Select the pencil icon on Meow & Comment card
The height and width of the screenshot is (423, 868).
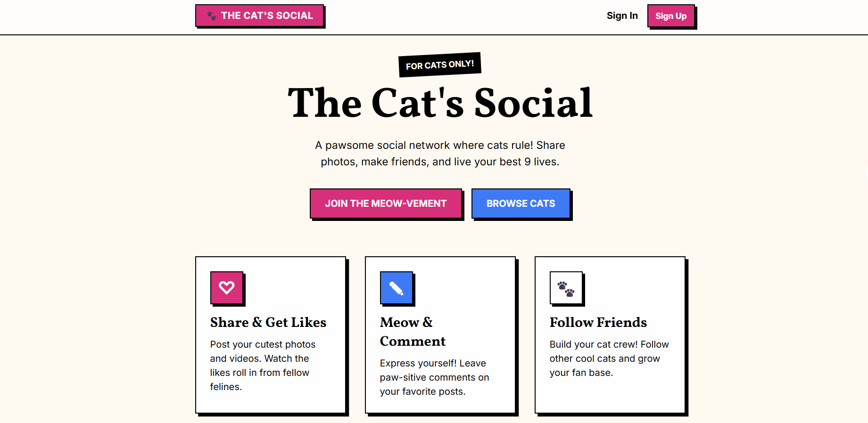point(396,287)
